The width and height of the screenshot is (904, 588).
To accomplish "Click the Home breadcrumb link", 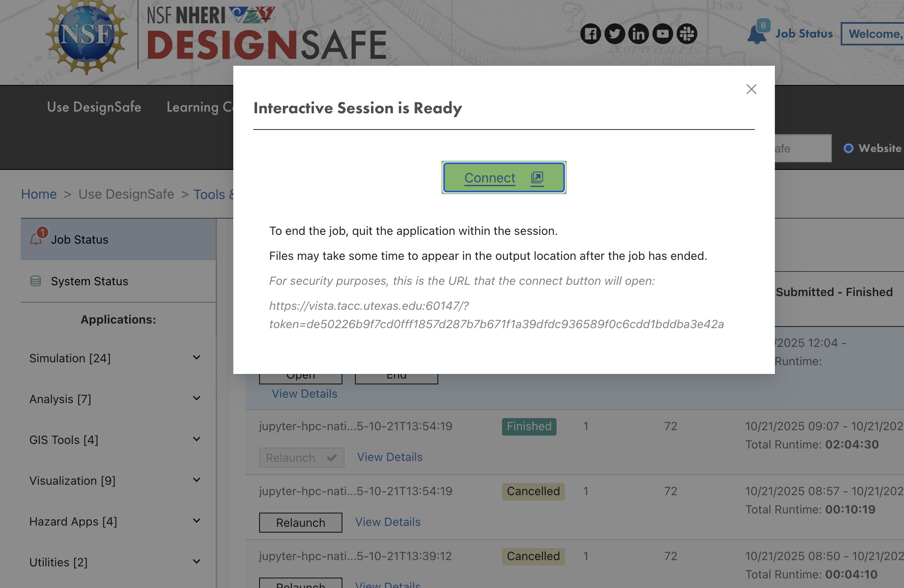I will pyautogui.click(x=39, y=194).
